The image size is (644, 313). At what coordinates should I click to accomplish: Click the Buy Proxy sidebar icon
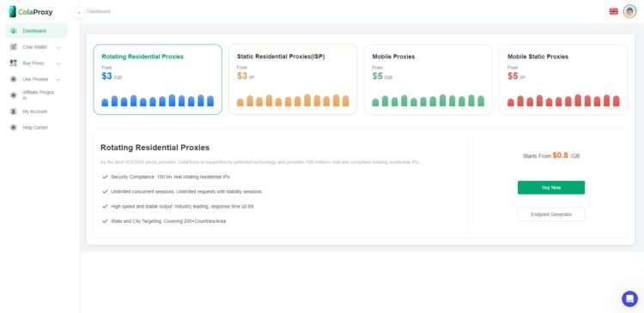click(x=13, y=63)
